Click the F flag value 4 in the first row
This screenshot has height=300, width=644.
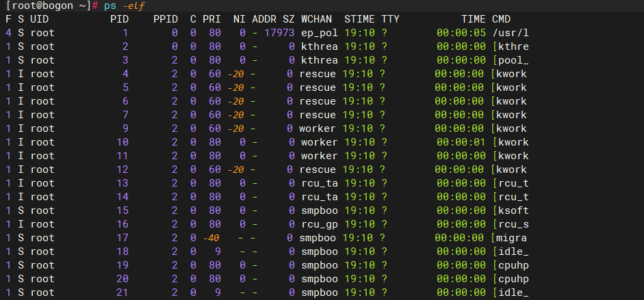(x=9, y=33)
